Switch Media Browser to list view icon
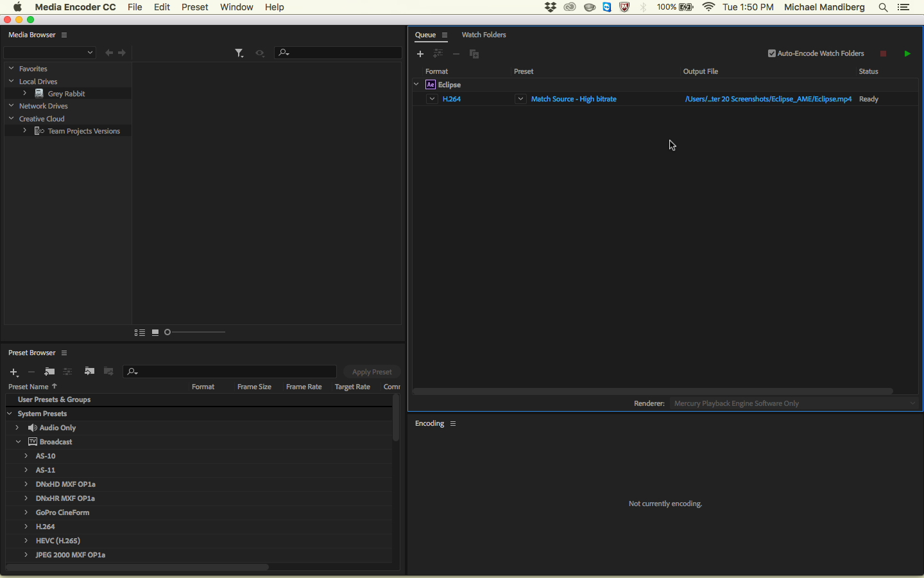The image size is (924, 578). (x=139, y=333)
